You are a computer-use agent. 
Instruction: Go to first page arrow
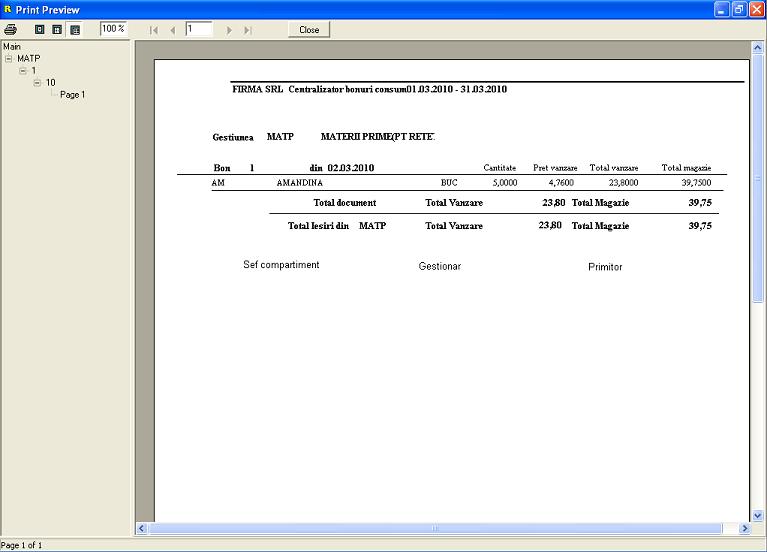click(154, 30)
